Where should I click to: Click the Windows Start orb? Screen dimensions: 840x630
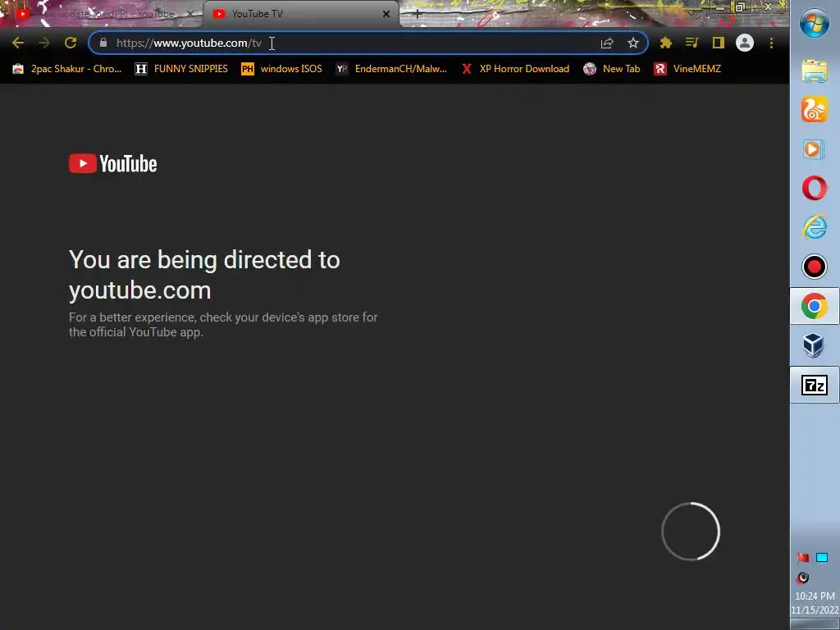coord(815,24)
